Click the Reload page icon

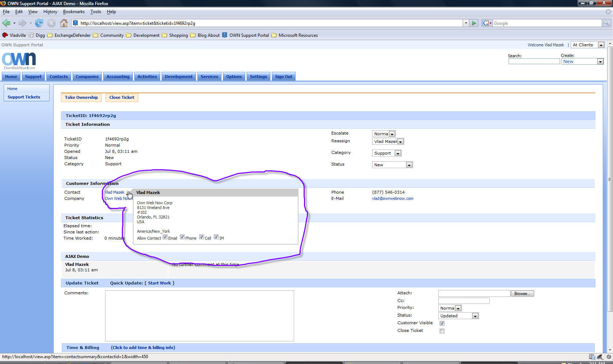(39, 23)
